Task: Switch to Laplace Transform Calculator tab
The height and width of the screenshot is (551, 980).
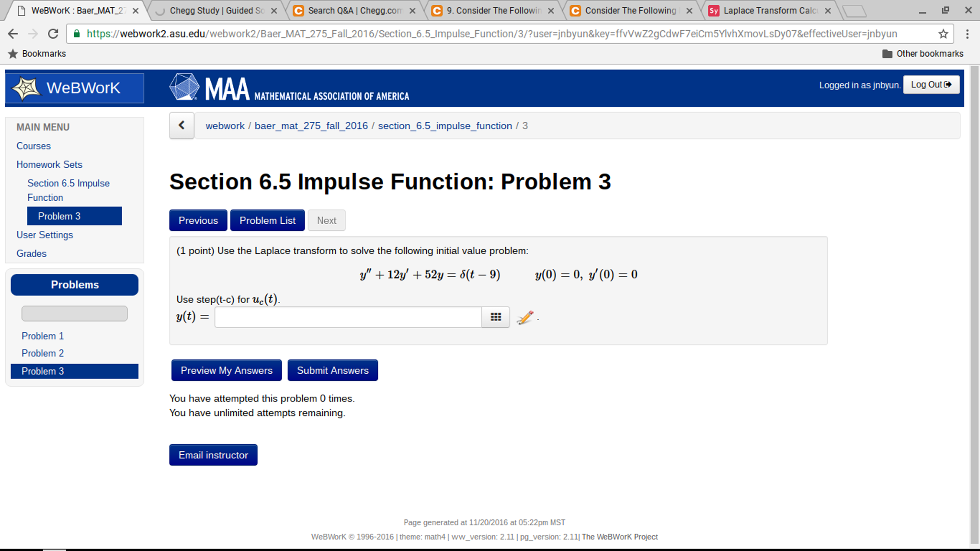Action: coord(769,11)
